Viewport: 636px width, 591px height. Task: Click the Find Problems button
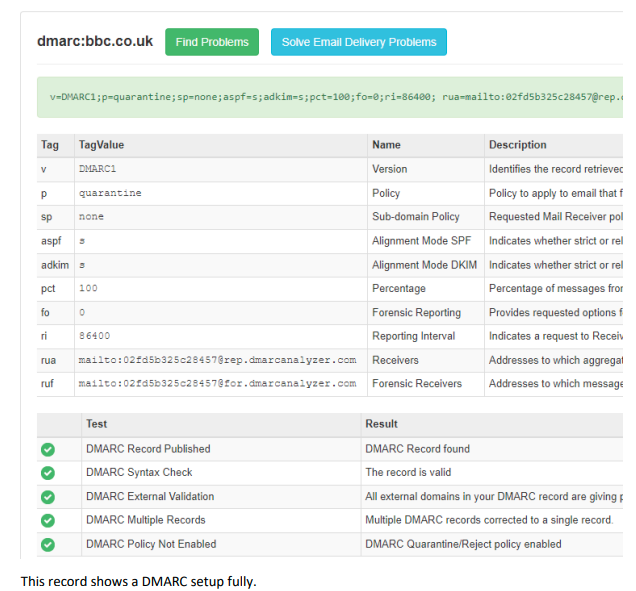point(212,42)
